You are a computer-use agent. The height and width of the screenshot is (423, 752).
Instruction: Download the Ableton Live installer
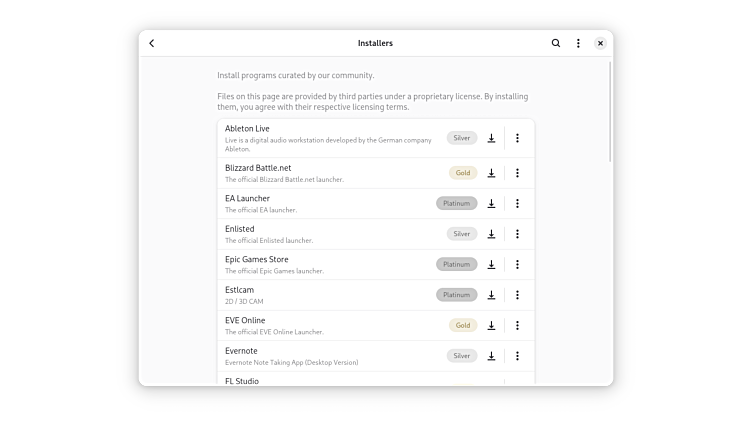[491, 138]
